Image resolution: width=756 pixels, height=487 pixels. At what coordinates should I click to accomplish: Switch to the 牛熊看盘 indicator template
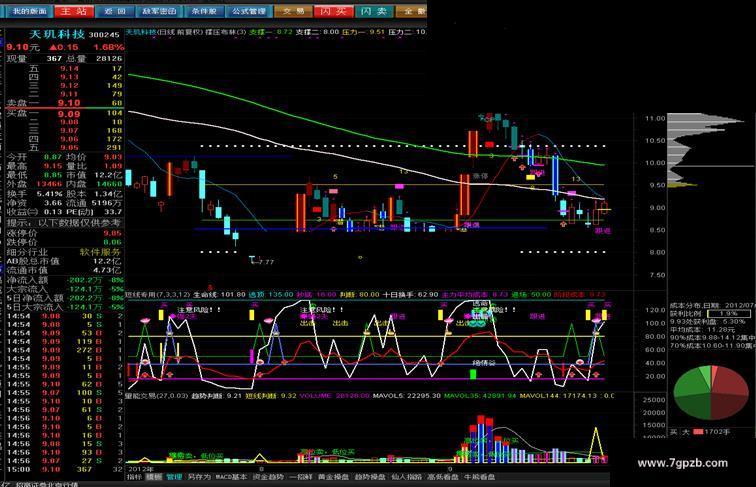[479, 477]
